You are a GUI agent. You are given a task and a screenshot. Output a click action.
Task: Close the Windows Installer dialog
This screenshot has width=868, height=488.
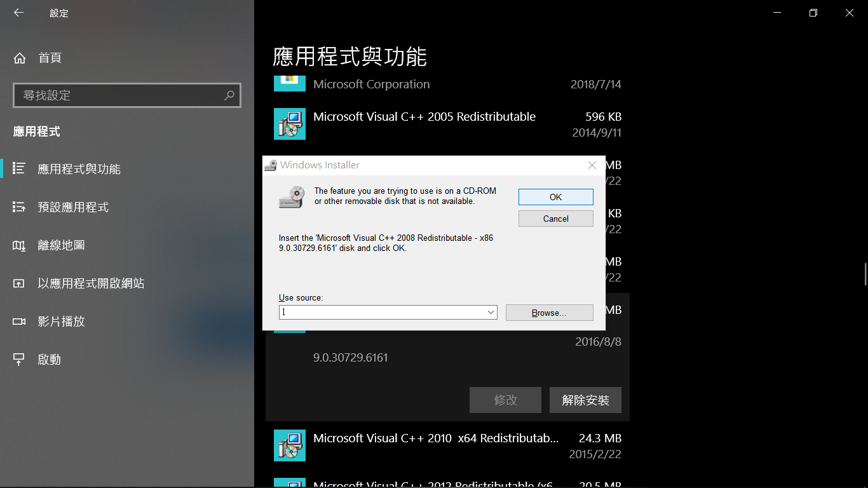592,165
